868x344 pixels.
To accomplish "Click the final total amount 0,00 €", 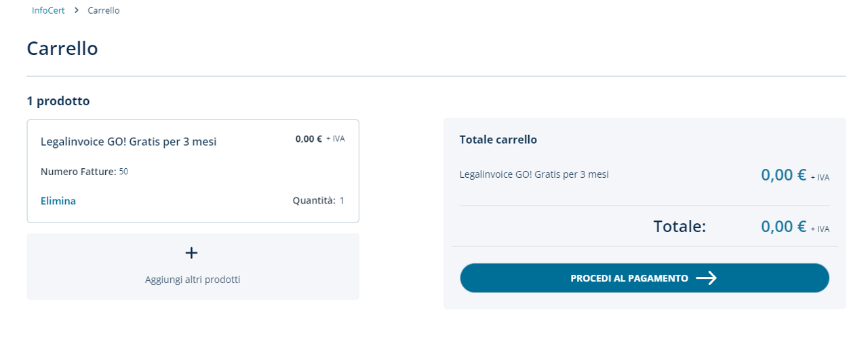I will [783, 227].
